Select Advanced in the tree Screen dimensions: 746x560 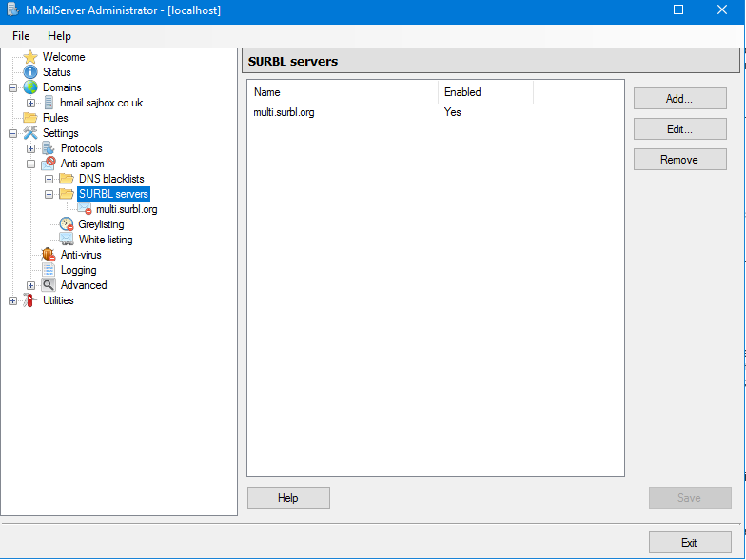84,285
